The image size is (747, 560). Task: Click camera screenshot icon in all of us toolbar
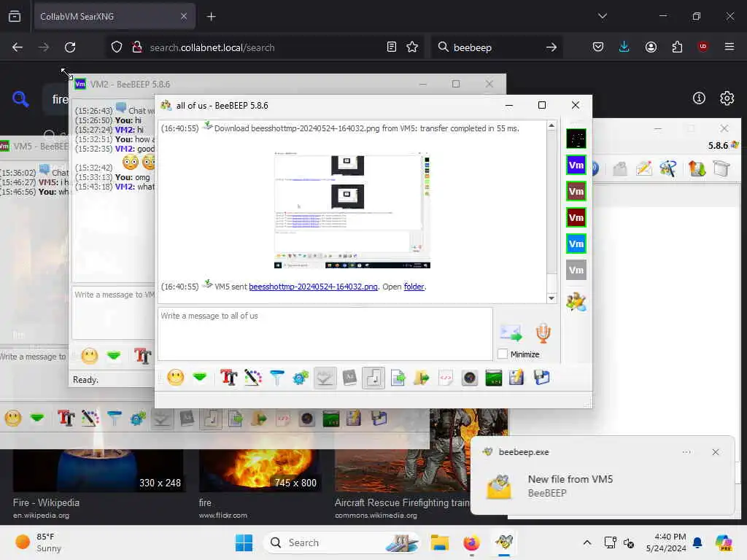point(469,378)
